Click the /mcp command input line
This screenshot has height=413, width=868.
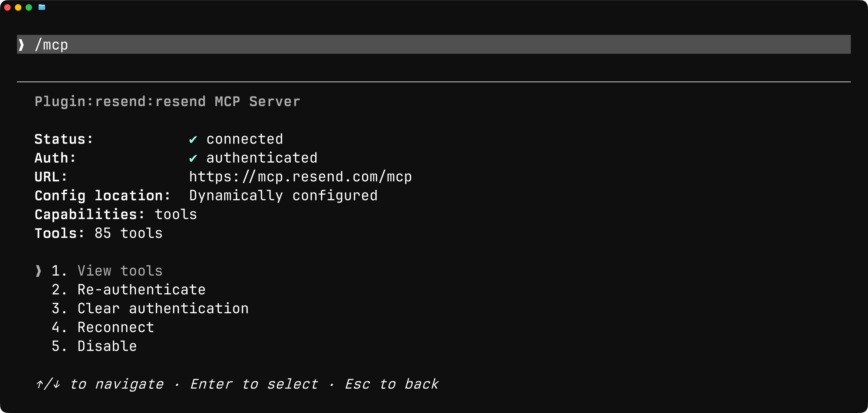434,44
